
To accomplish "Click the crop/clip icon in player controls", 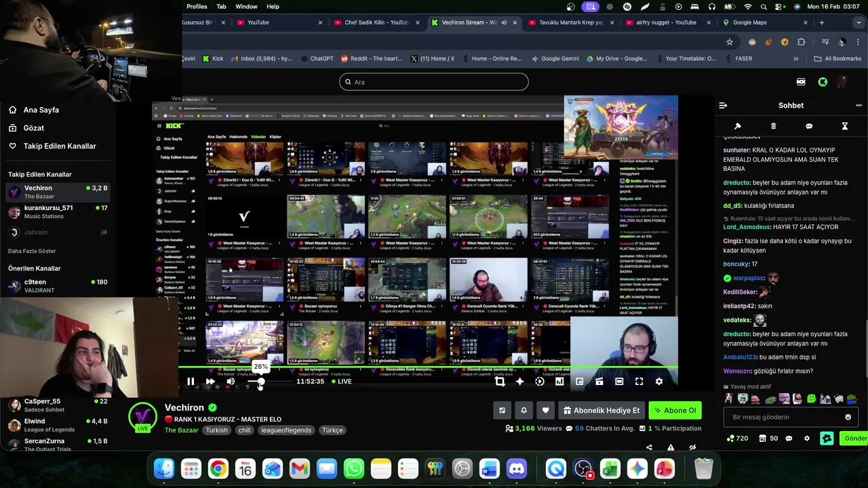I will [500, 382].
